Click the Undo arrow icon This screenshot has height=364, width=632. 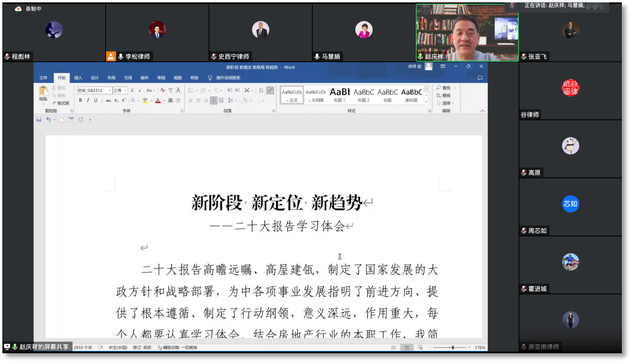coord(48,120)
